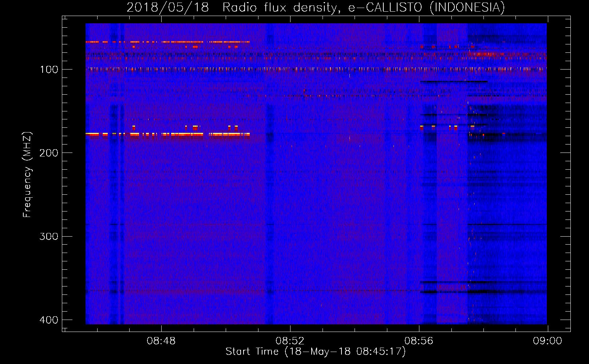Click the '08:48' time tick label
Screen dimensions: 589x364
(161, 341)
